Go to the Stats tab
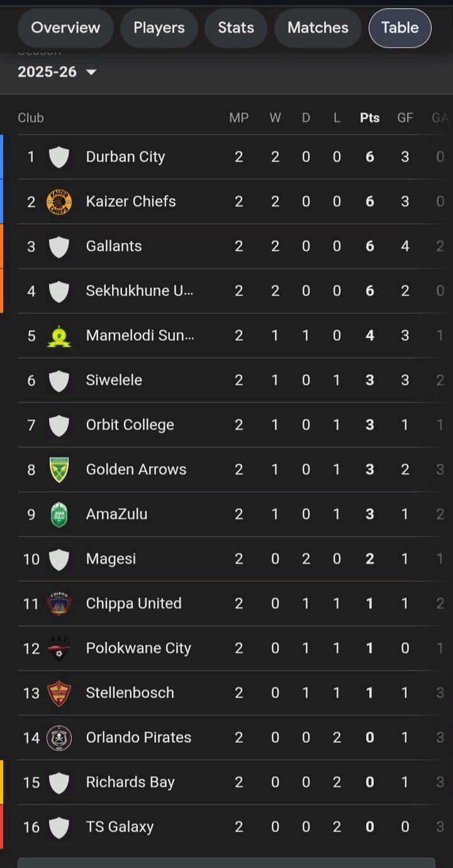Viewport: 453px width, 868px height. pyautogui.click(x=236, y=28)
